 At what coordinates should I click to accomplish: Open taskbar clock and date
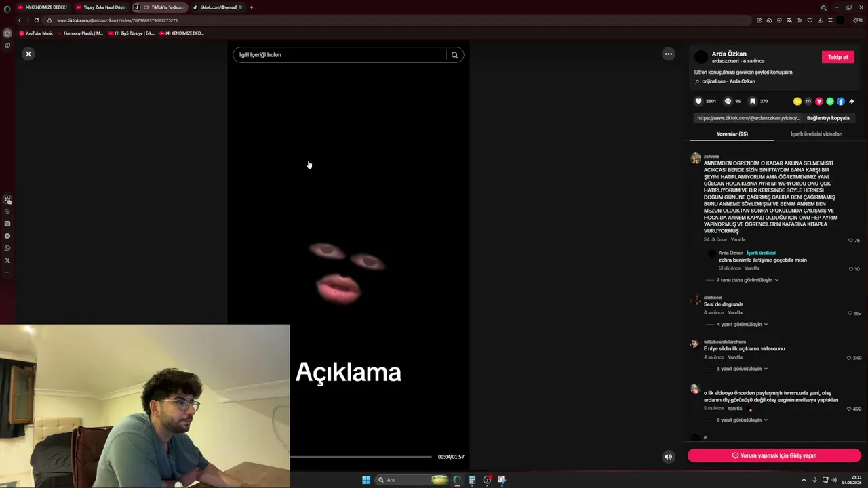click(x=852, y=480)
